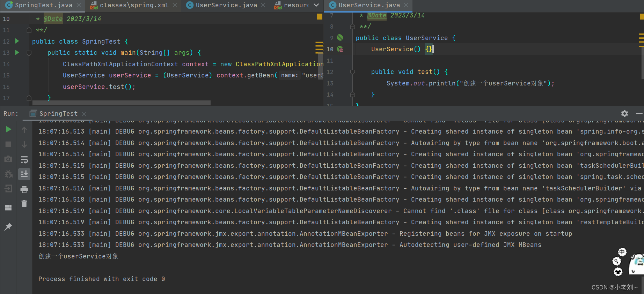Switch to SpringTest.java editor tab

click(43, 5)
